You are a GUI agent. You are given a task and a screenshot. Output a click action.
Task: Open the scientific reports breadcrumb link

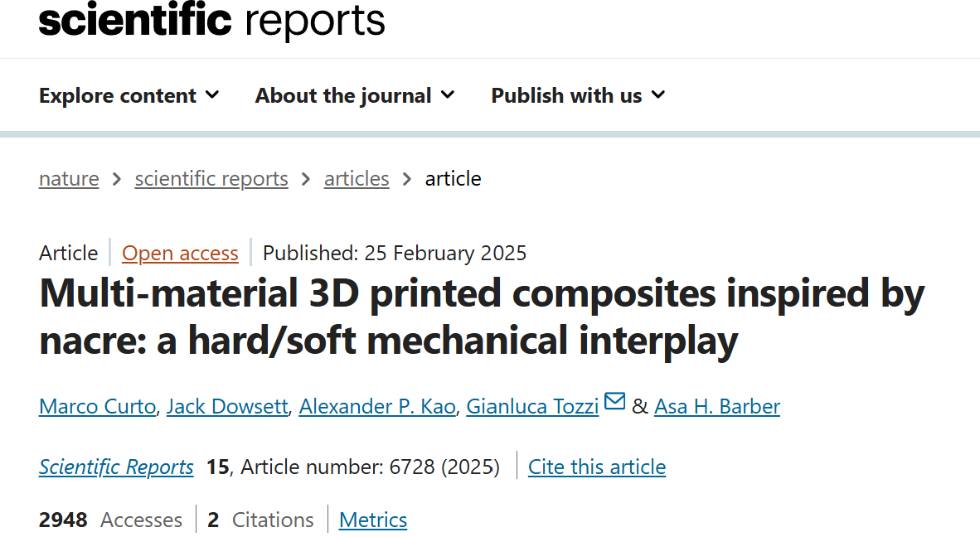pyautogui.click(x=211, y=179)
